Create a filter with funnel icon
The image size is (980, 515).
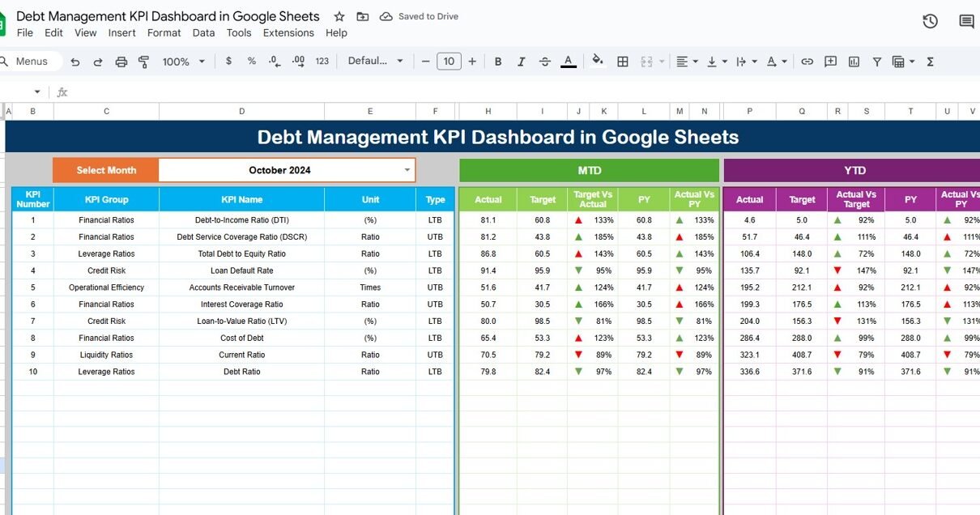click(877, 62)
